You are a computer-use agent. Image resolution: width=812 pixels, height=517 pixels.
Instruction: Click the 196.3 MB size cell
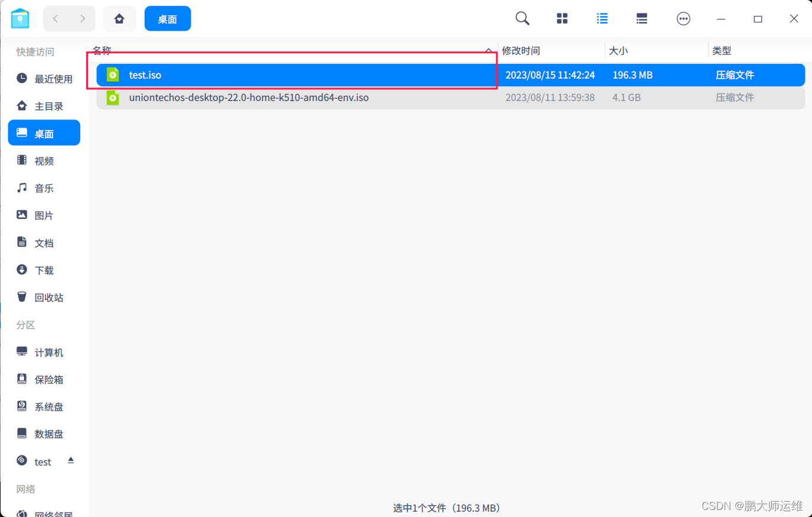pos(632,75)
